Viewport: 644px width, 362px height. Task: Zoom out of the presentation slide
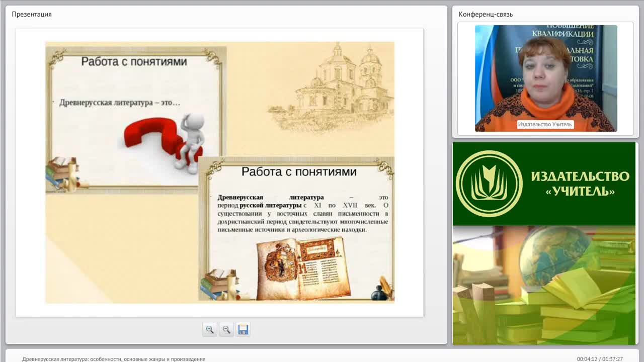226,329
